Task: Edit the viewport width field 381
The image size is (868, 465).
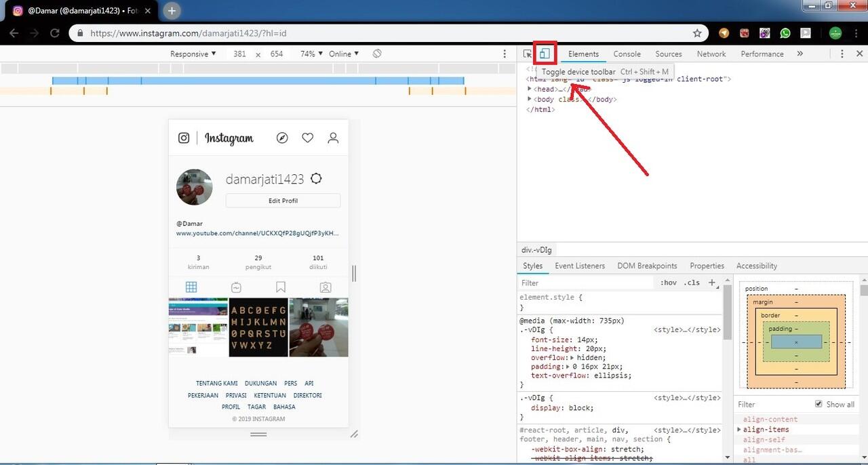Action: point(239,54)
